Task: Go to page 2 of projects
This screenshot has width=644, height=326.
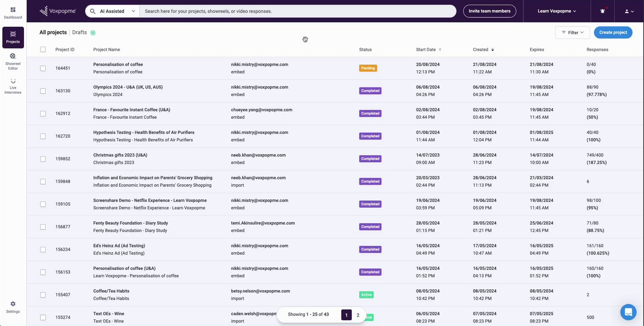Action: click(358, 315)
